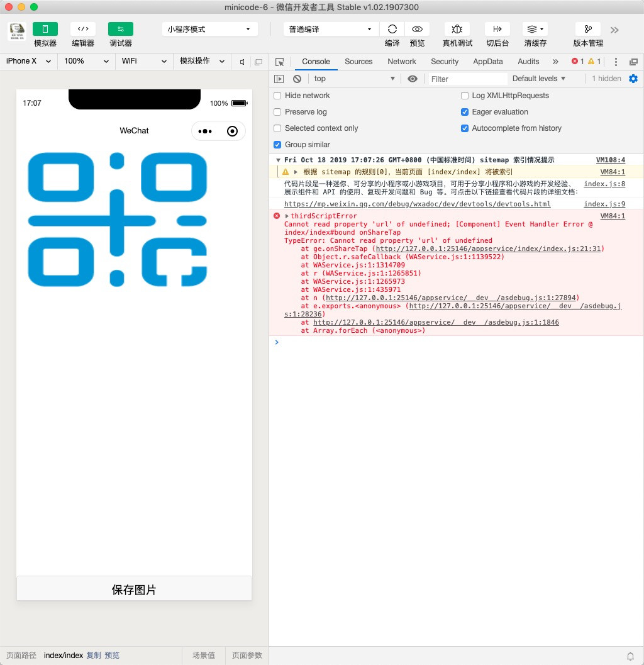Open remote device debugging (真机调试)
Image resolution: width=644 pixels, height=665 pixels.
tap(457, 29)
